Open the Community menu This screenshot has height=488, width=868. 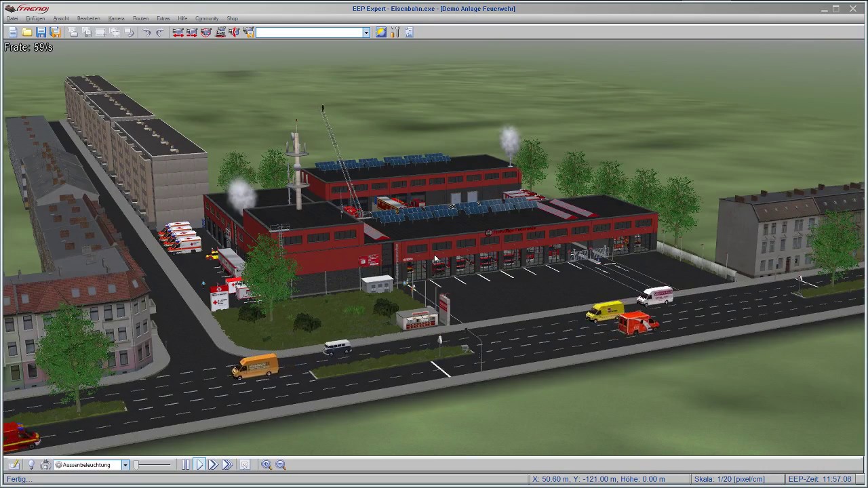pyautogui.click(x=207, y=18)
